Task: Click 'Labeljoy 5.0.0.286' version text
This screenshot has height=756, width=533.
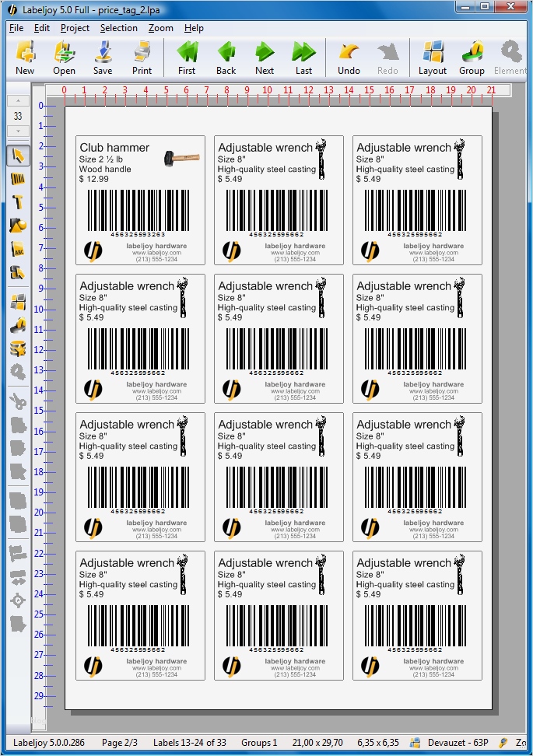Action: [x=49, y=743]
